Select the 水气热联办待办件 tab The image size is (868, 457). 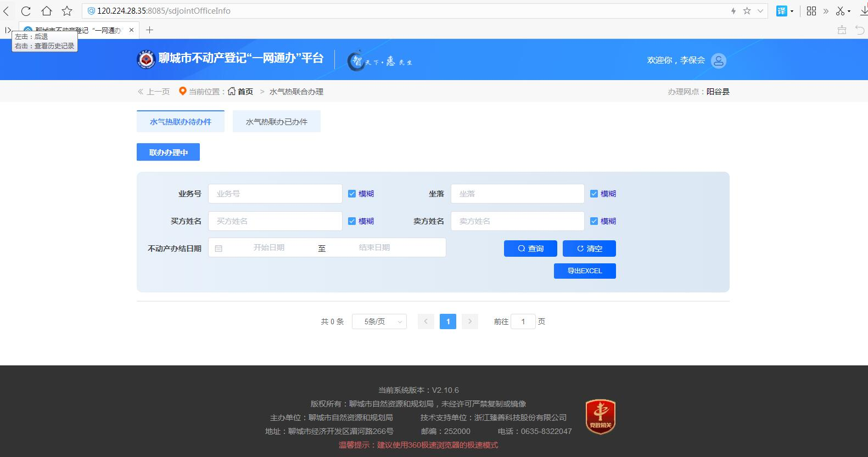[180, 122]
